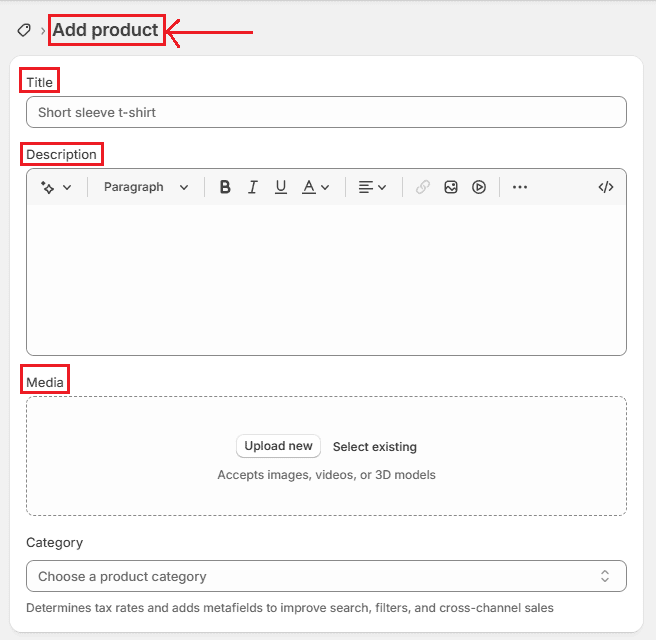Click the Media label
Screen dimensions: 656x640
coord(45,382)
